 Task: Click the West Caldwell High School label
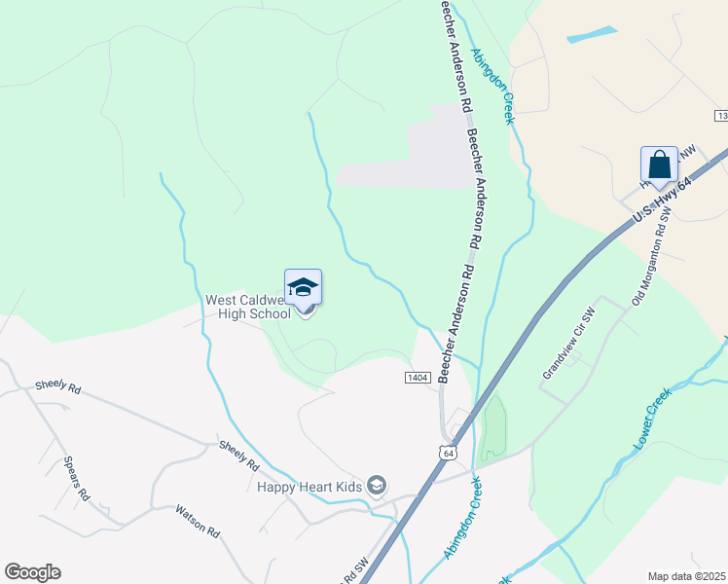[248, 307]
